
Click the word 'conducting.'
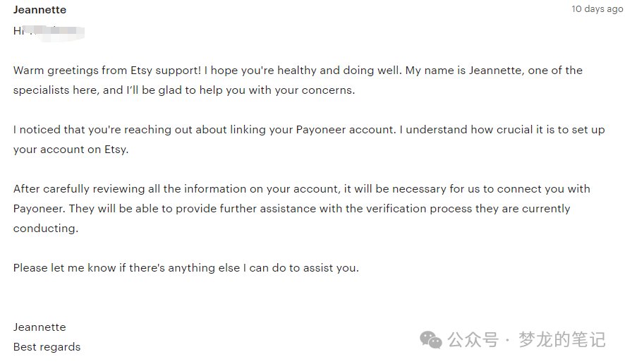[x=45, y=229]
